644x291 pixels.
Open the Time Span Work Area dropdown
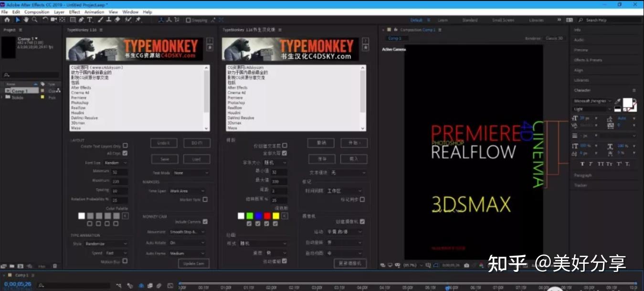[x=186, y=191]
